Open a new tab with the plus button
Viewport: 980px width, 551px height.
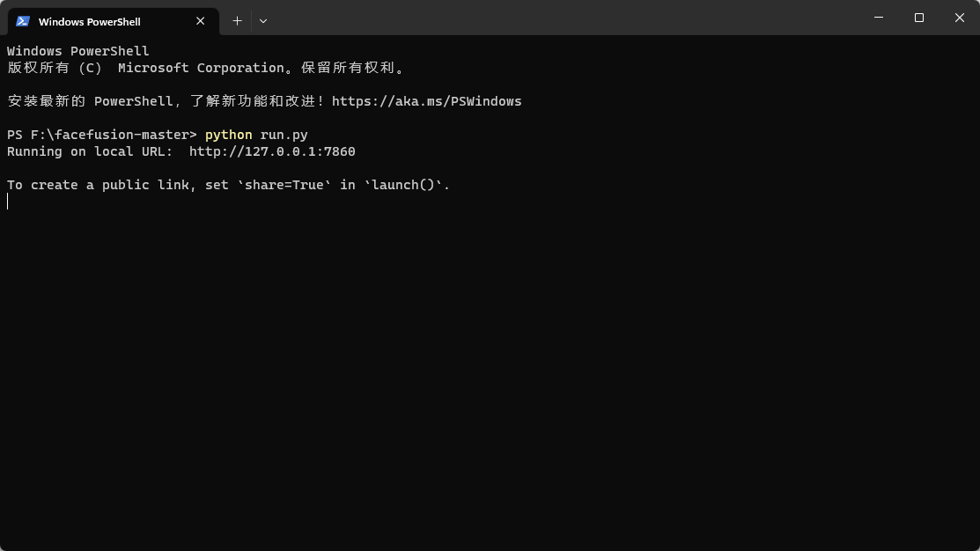pyautogui.click(x=237, y=21)
